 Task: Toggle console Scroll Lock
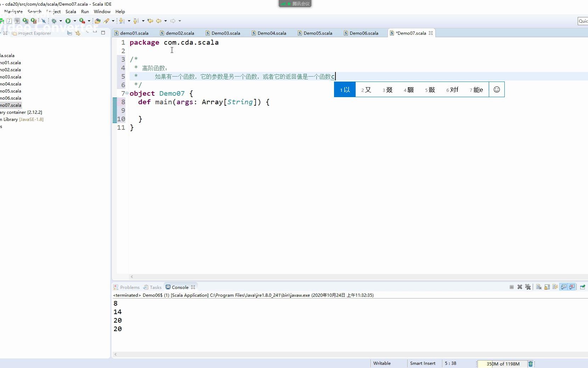(547, 287)
